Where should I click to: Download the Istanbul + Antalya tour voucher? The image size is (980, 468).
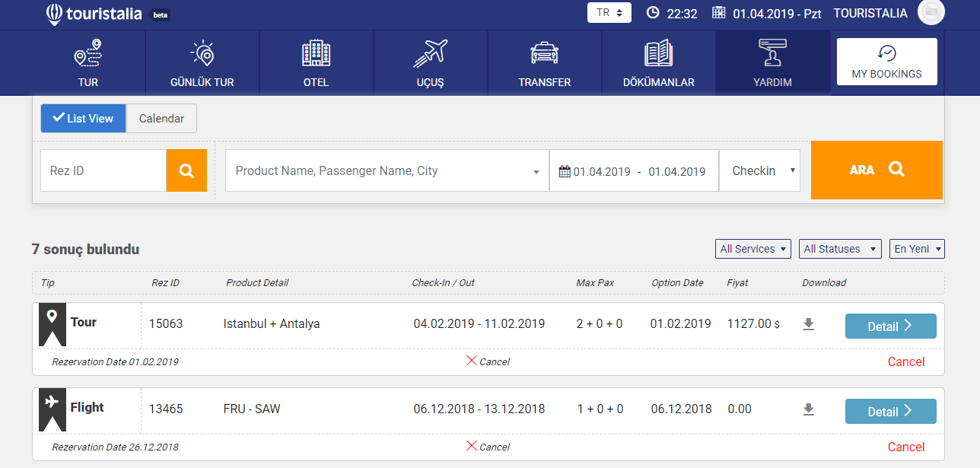pyautogui.click(x=808, y=324)
